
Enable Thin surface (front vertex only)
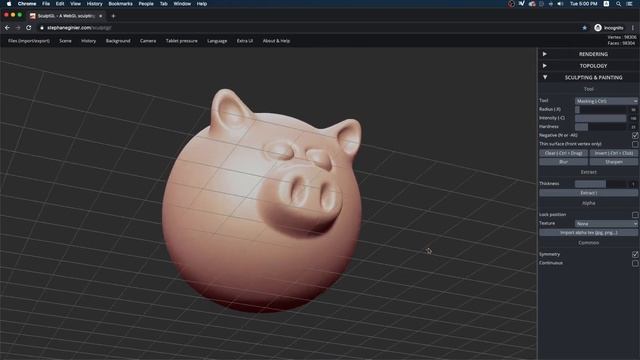click(635, 144)
